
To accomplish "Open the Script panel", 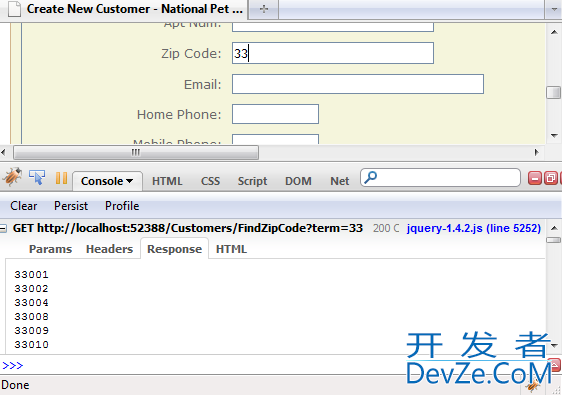I will coord(252,181).
